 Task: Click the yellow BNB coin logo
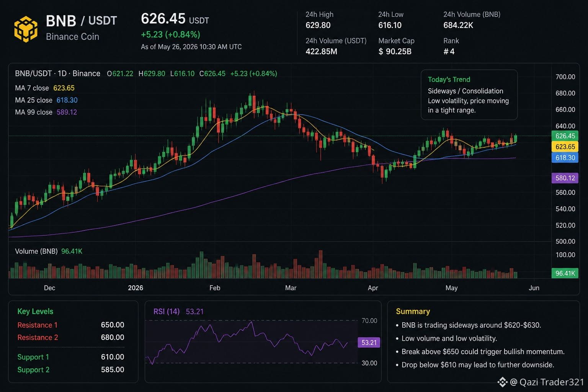(x=26, y=29)
